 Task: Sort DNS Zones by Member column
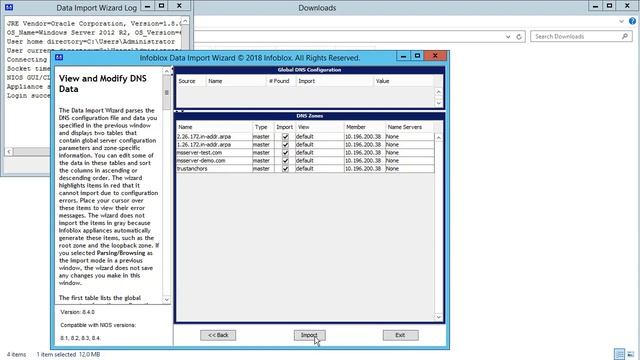tap(365, 127)
